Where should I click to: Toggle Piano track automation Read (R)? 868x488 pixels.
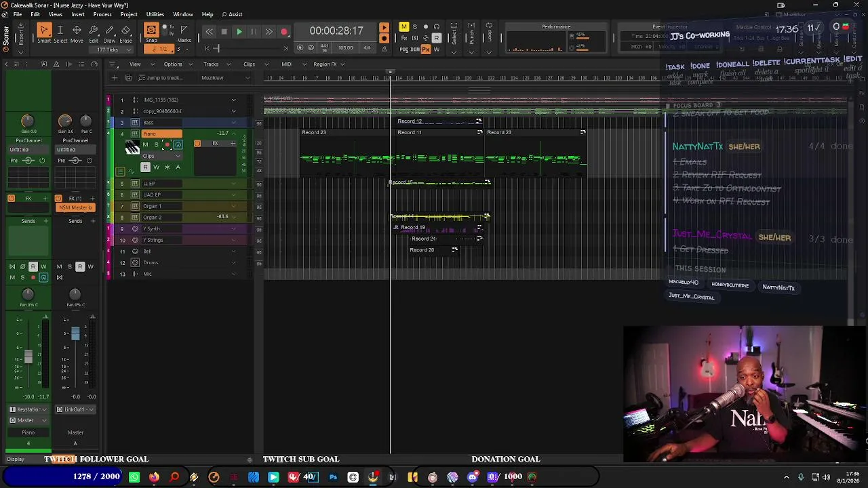tap(145, 167)
